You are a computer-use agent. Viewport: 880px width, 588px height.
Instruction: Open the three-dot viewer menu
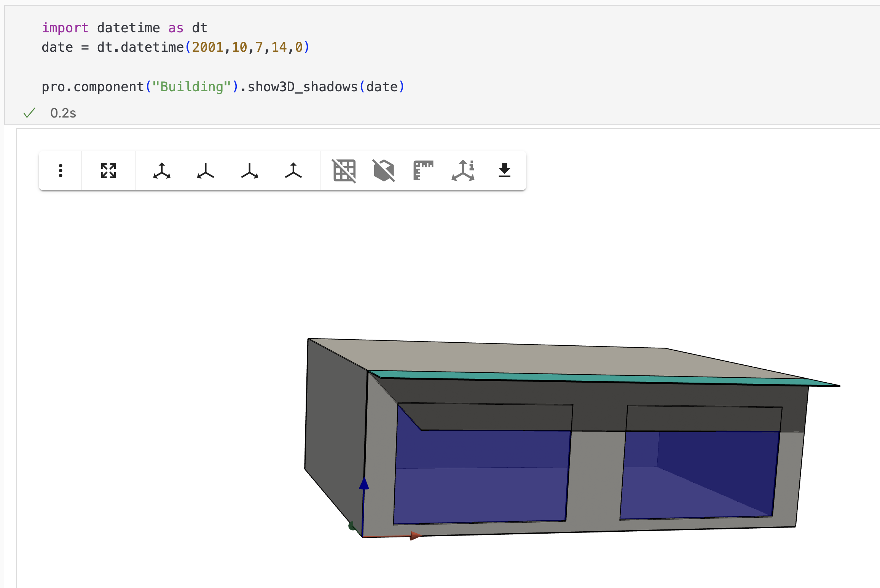pos(61,170)
